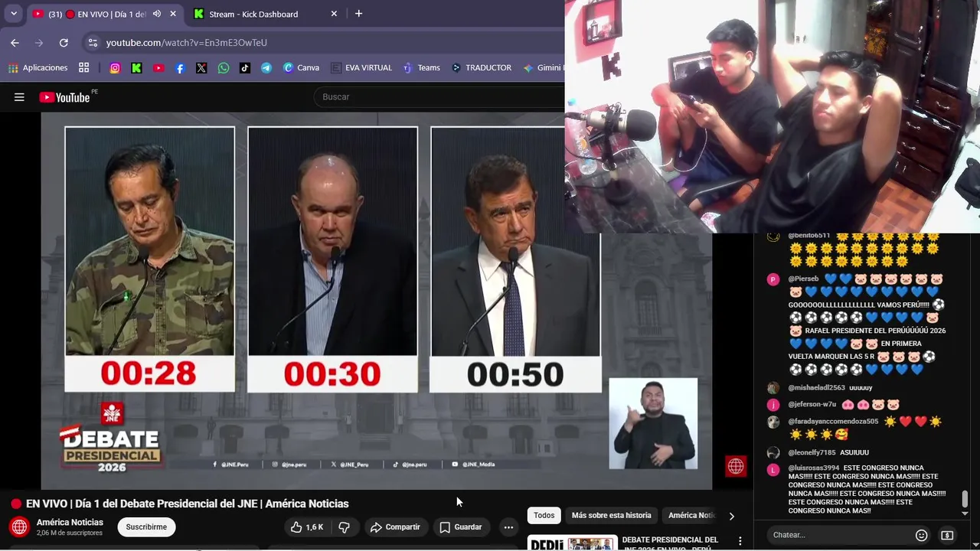Open the YouTube bookmark icon

[x=158, y=68]
